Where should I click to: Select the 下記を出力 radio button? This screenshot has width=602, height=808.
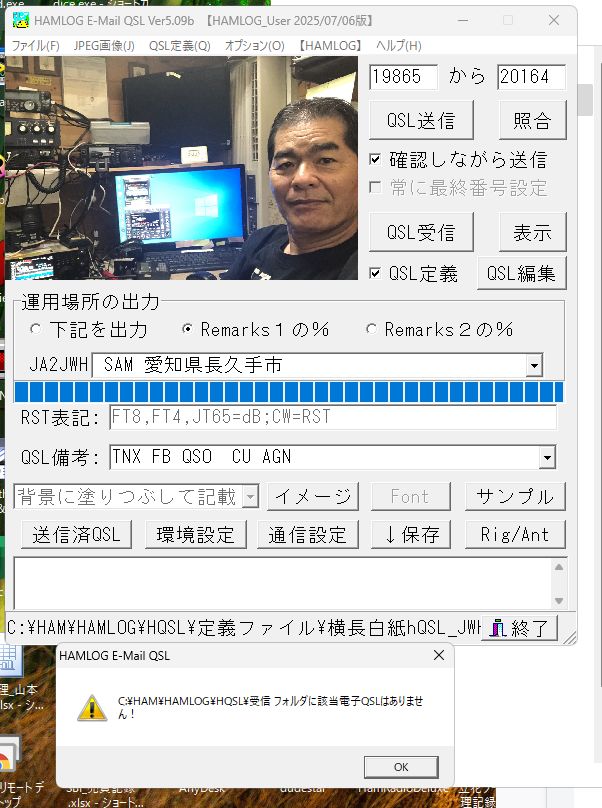[36, 329]
